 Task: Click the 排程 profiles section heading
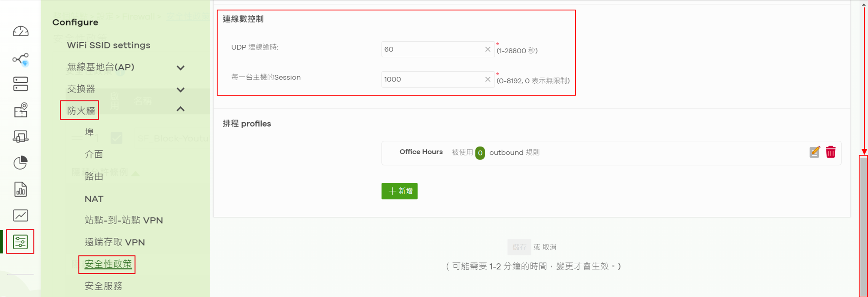pyautogui.click(x=247, y=123)
